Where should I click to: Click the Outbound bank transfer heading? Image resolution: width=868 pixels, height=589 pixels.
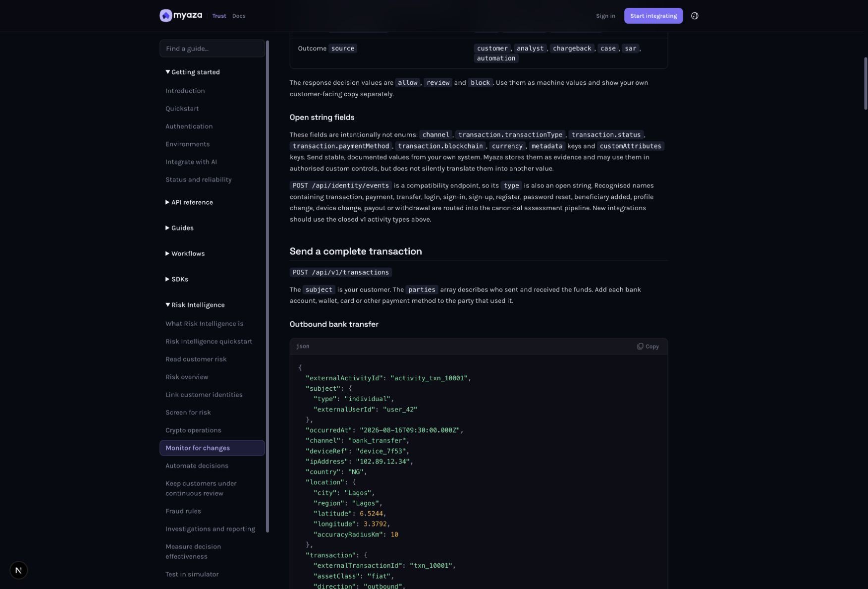[334, 324]
